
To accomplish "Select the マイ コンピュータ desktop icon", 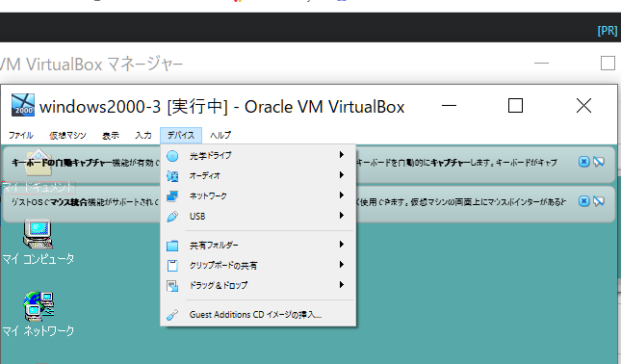I will pyautogui.click(x=38, y=234).
